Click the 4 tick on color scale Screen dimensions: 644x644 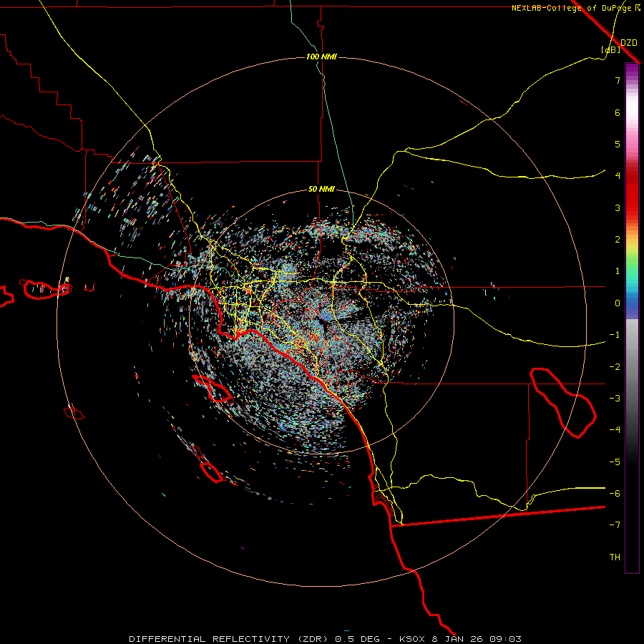(618, 175)
